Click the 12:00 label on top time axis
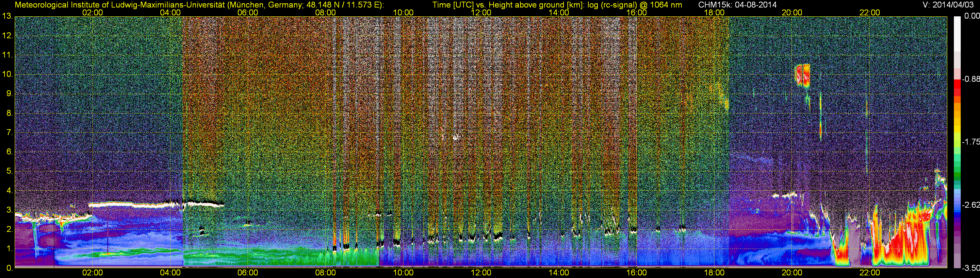980x278 pixels. point(481,12)
